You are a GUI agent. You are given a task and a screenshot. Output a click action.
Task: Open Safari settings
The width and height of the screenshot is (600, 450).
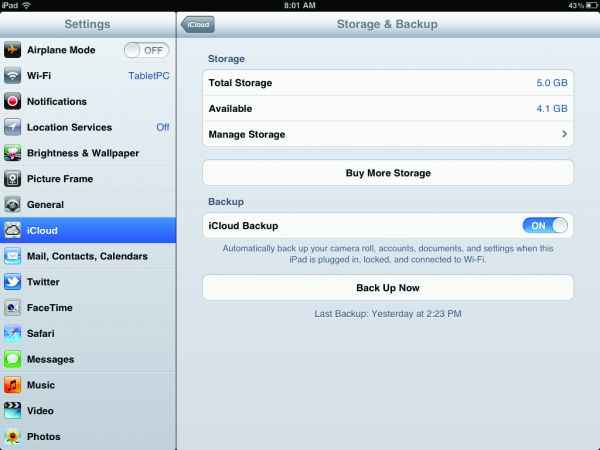(88, 333)
